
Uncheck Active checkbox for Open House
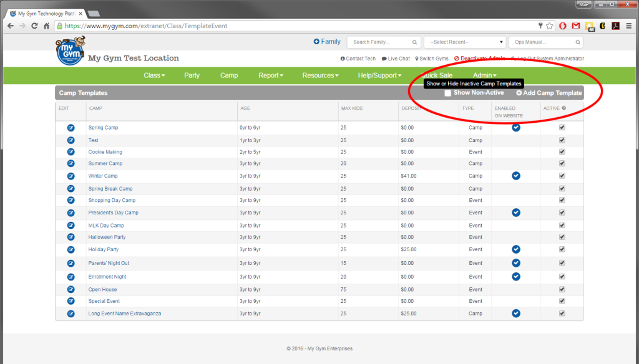pyautogui.click(x=562, y=289)
